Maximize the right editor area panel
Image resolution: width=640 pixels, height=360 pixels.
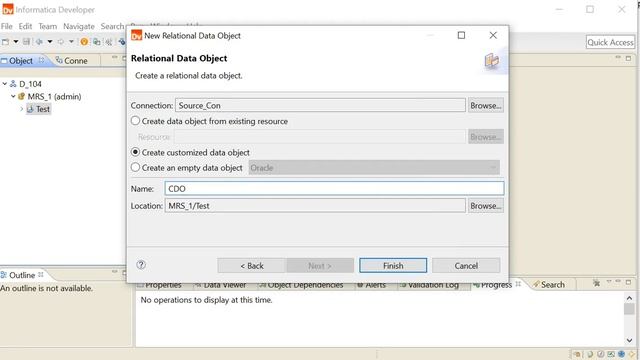629,58
